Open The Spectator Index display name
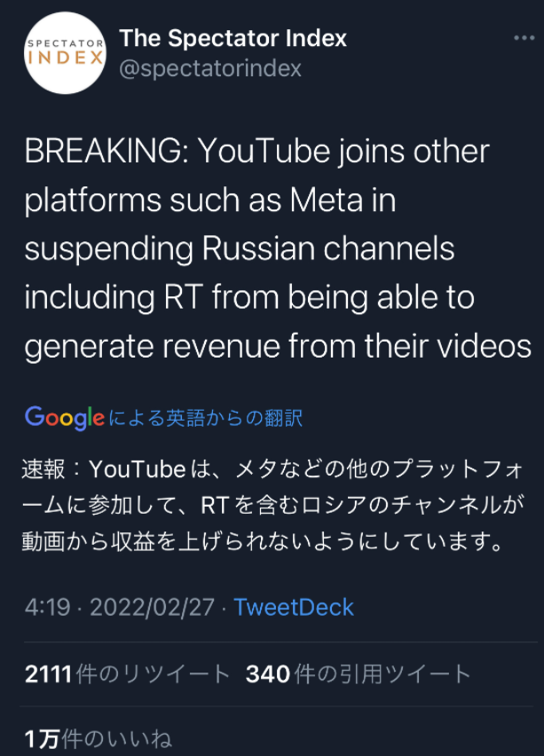This screenshot has height=756, width=544. [233, 38]
